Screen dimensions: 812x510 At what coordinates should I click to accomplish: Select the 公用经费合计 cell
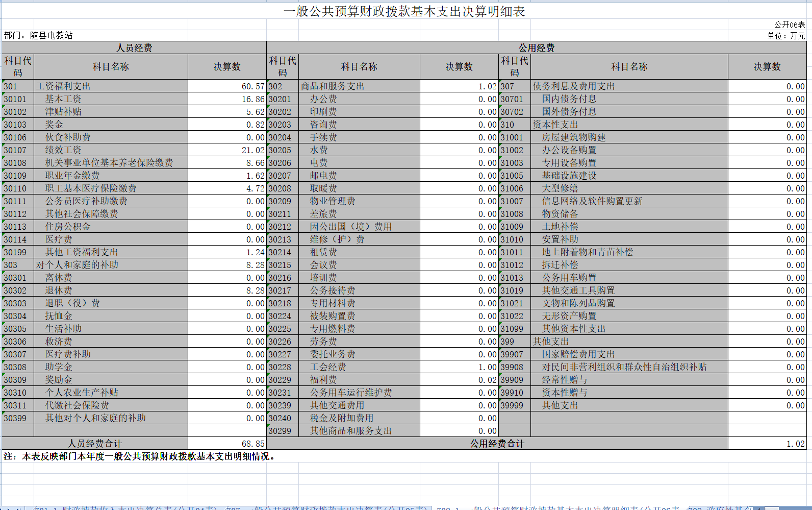497,444
